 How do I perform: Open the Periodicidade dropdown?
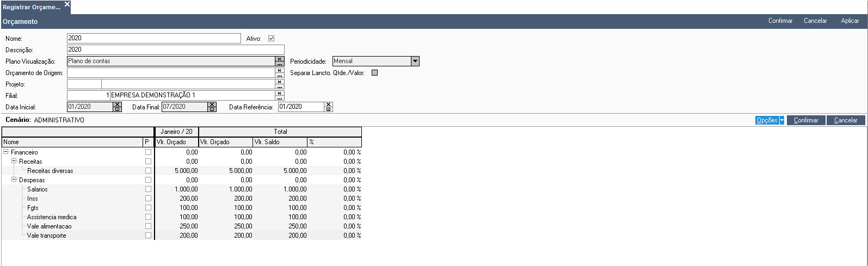point(415,61)
